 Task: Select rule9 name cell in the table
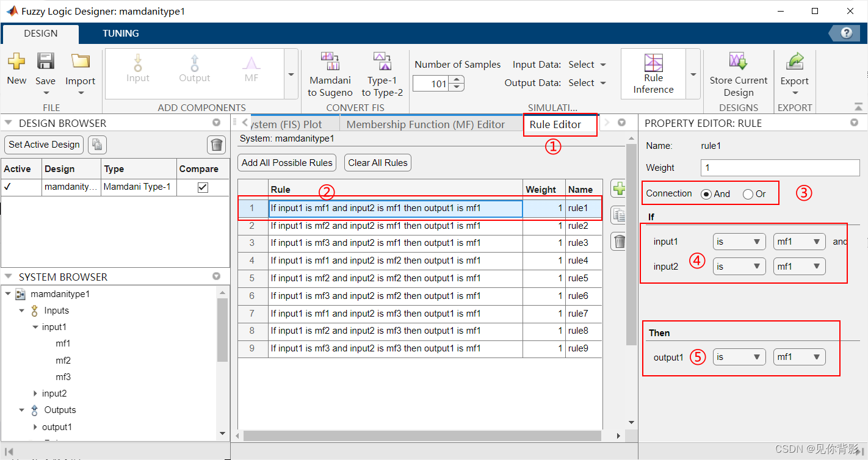(x=584, y=348)
